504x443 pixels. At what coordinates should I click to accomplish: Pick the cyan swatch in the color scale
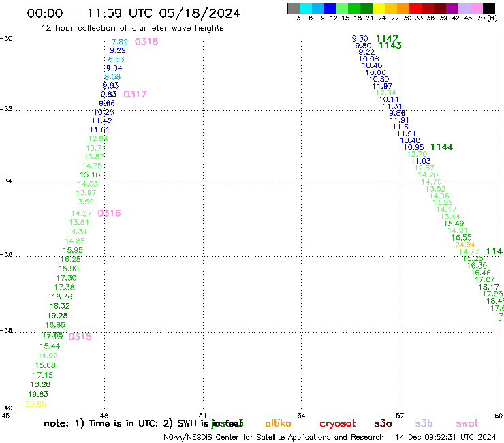pos(306,8)
